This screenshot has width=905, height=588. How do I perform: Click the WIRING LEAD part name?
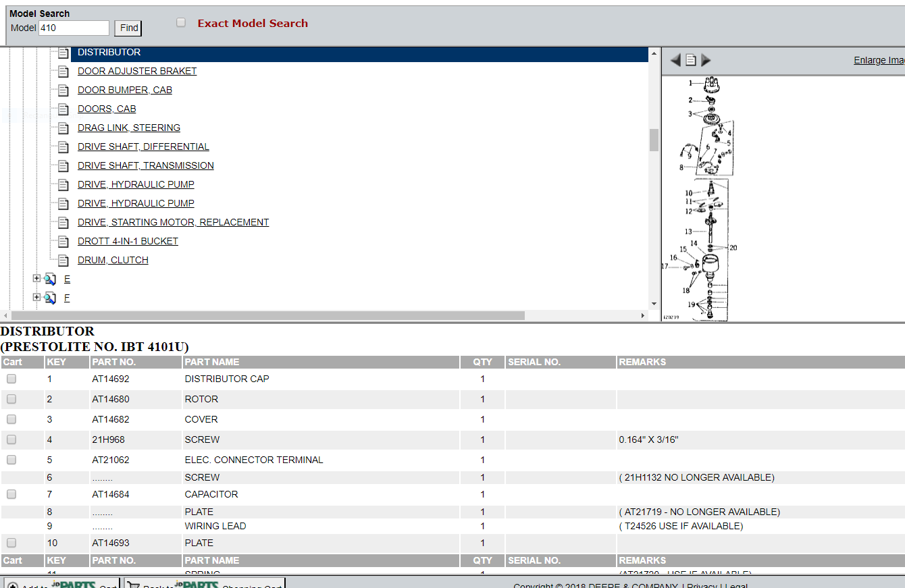tap(215, 526)
